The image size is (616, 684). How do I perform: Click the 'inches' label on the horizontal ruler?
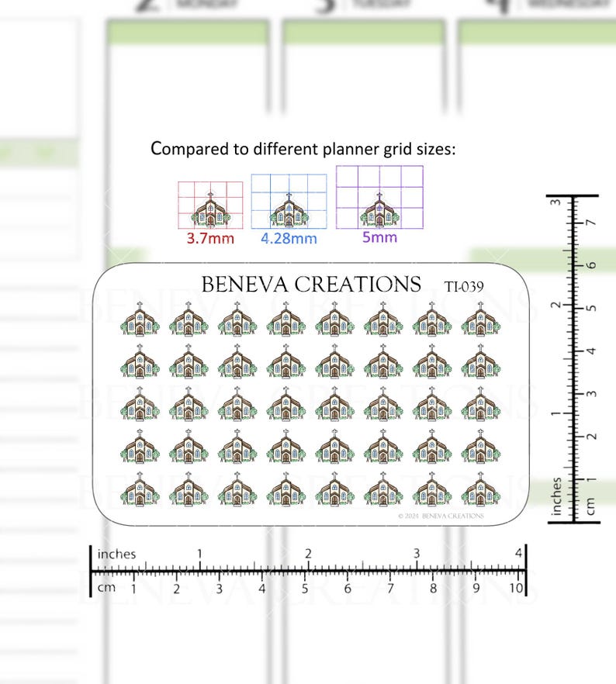tap(116, 554)
